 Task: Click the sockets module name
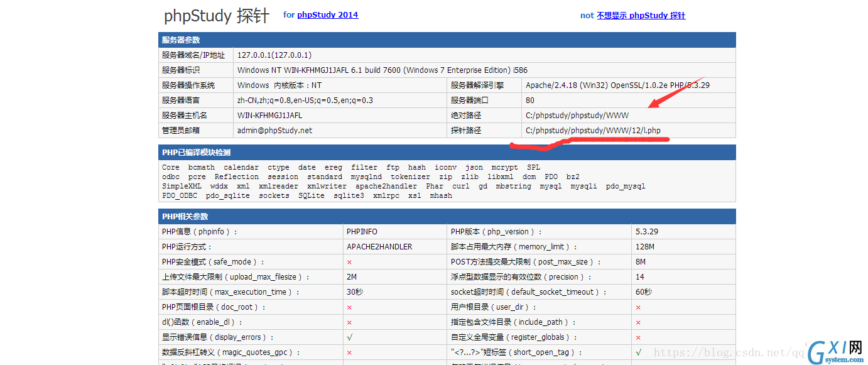click(x=274, y=196)
